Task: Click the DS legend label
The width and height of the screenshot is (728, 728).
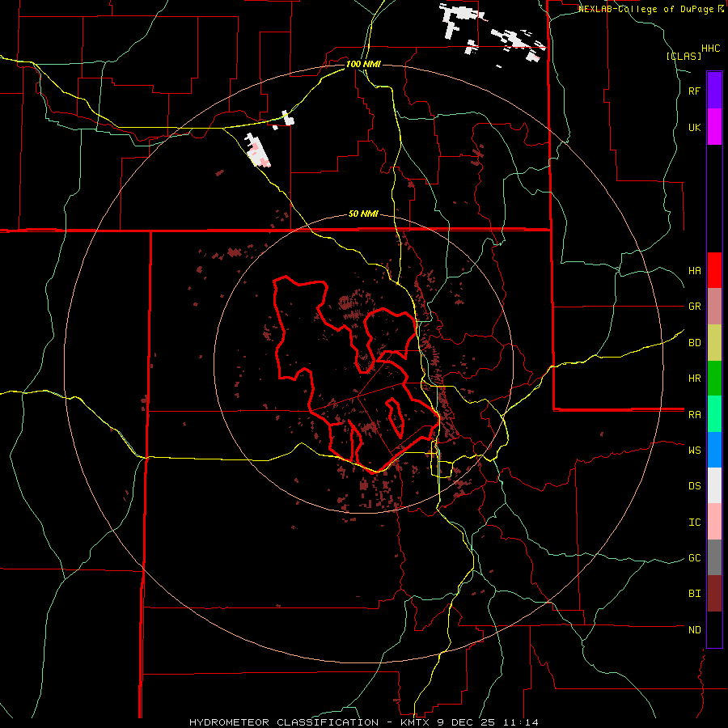Action: [x=694, y=486]
